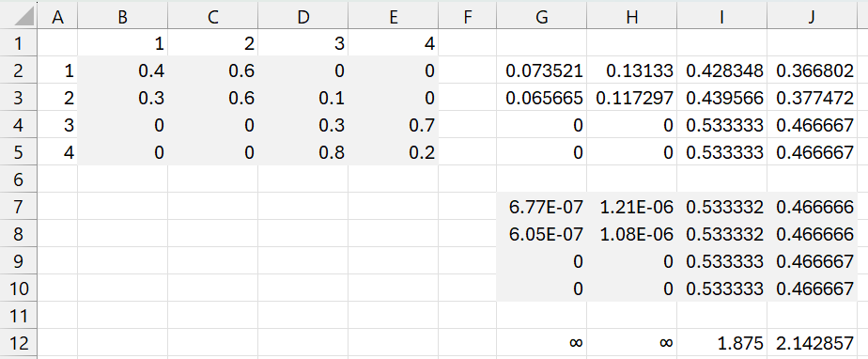
Task: Click cell H2 with value 0.13133
Action: [x=631, y=70]
